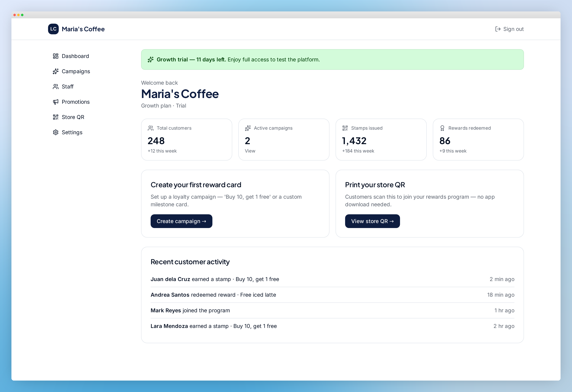The height and width of the screenshot is (392, 572).
Task: Click '+184 this week' text
Action: pos(358,151)
